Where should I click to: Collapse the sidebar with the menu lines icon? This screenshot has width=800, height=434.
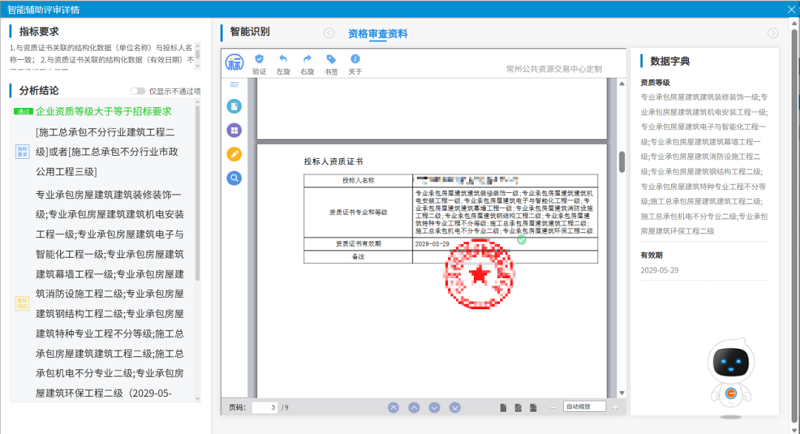coord(234,84)
